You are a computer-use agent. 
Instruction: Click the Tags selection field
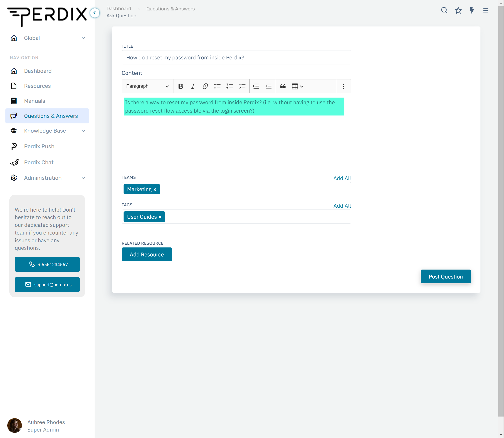tap(236, 217)
